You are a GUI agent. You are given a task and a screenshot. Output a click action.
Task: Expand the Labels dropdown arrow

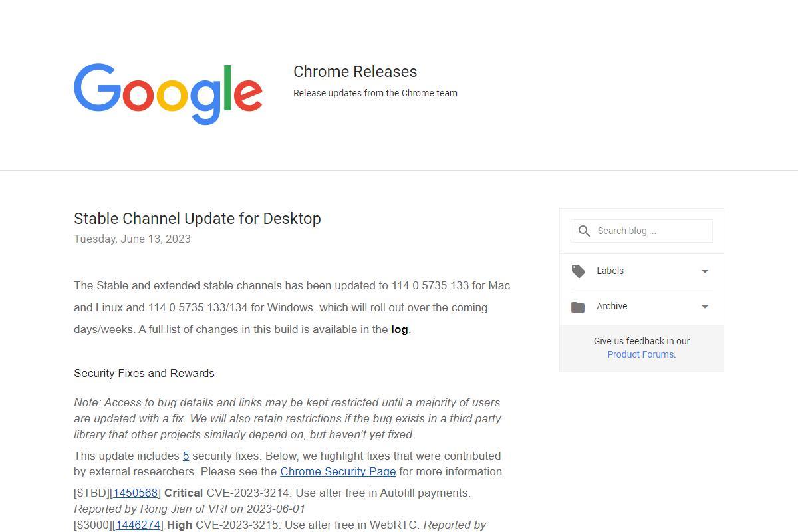[x=705, y=271]
